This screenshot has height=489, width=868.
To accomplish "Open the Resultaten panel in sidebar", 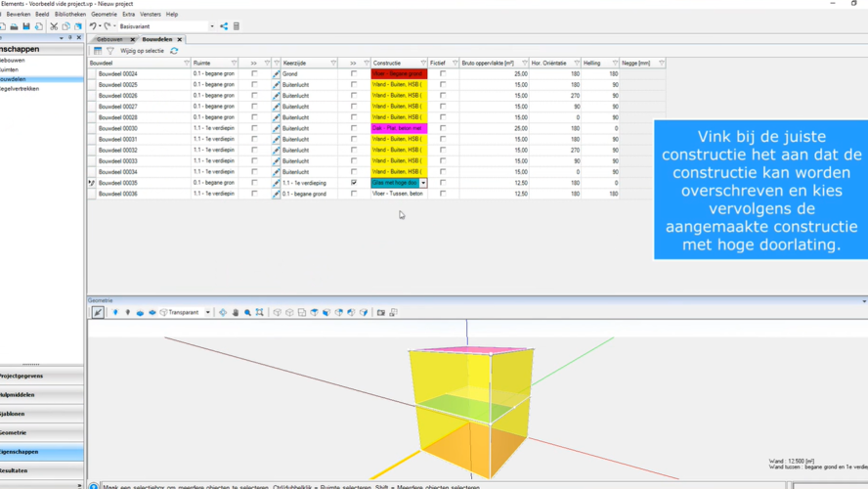I will point(27,470).
